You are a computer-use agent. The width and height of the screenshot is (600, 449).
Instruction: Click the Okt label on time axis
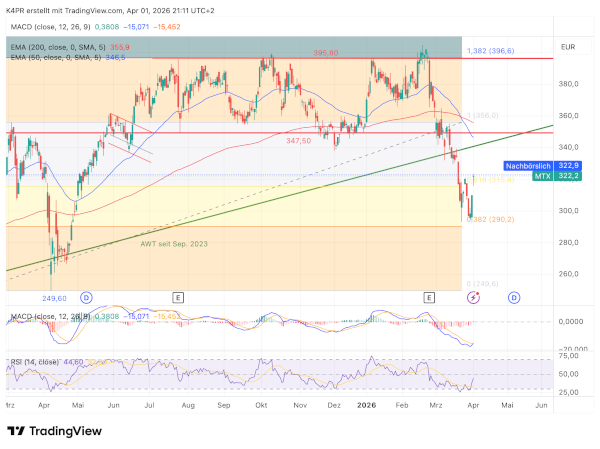point(262,406)
